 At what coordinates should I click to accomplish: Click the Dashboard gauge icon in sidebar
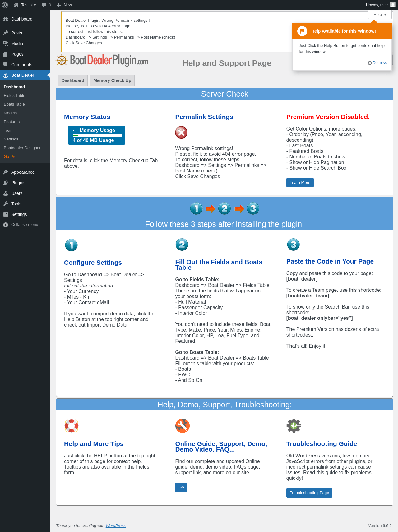pos(6,19)
